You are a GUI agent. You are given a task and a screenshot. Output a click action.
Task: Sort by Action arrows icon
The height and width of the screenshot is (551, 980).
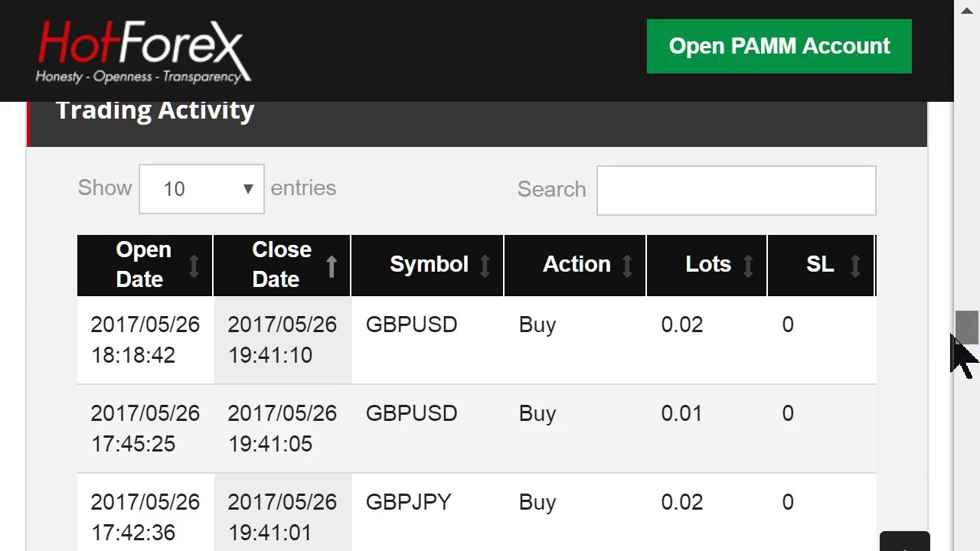(627, 266)
